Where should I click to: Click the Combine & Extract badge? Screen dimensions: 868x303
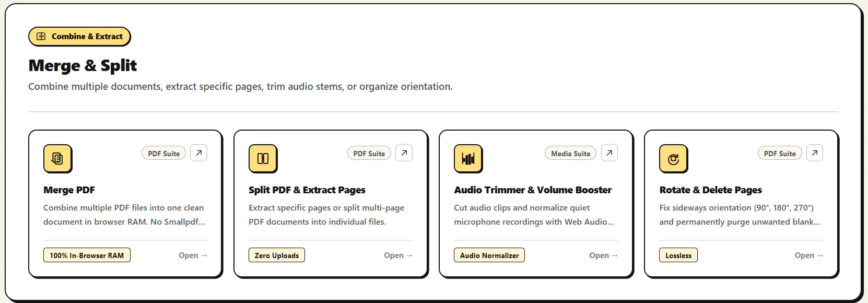point(79,37)
